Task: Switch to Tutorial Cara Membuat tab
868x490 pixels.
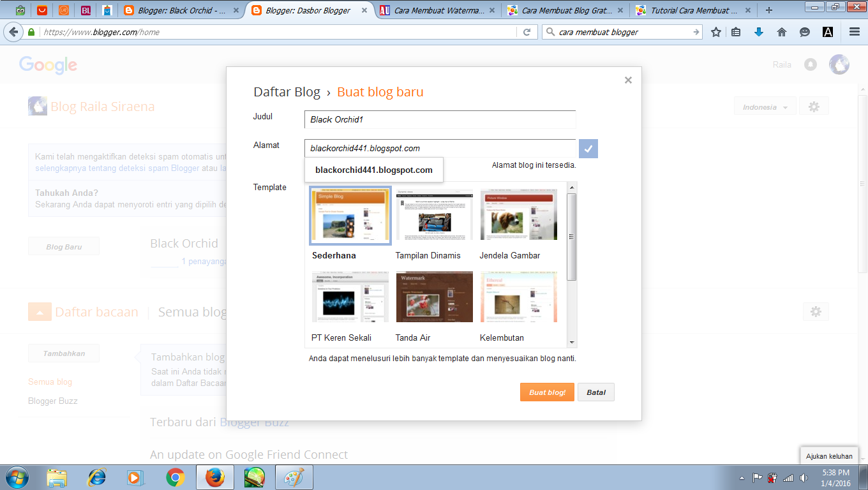Action: click(694, 10)
